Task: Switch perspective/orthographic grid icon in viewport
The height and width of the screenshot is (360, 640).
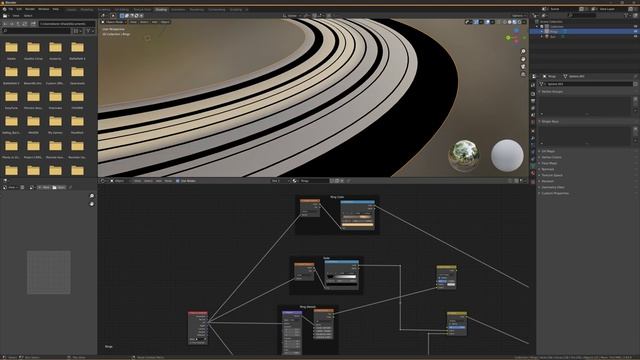Action: [523, 74]
